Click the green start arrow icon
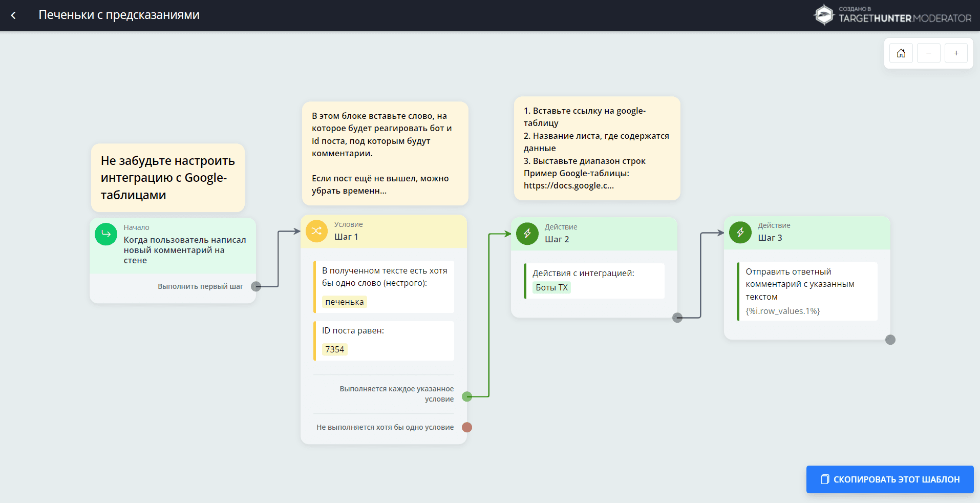The width and height of the screenshot is (980, 503). point(106,234)
